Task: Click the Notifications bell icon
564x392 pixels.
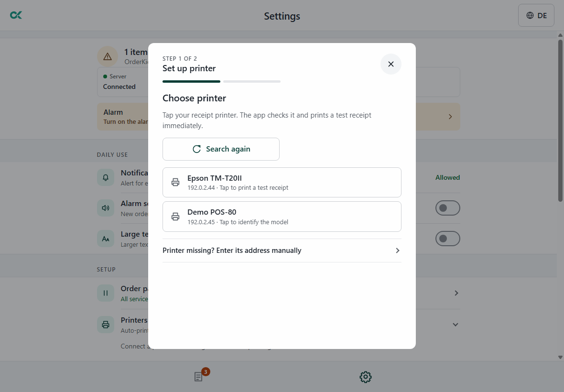Action: click(106, 178)
